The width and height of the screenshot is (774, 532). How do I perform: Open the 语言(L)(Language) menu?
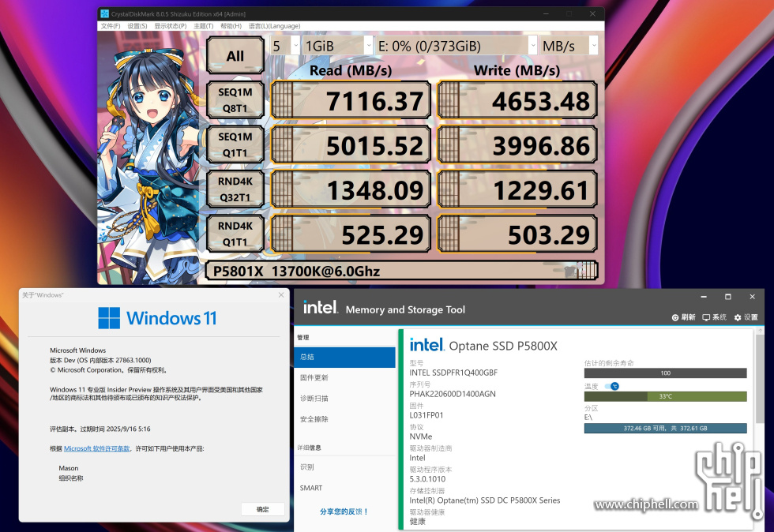tap(275, 26)
